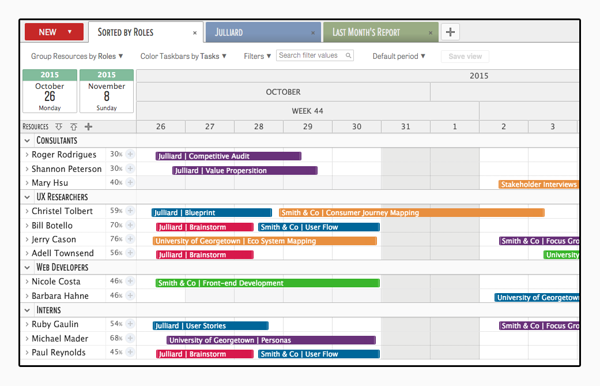Open Group Resources by Roles dropdown
600x386 pixels.
(77, 56)
